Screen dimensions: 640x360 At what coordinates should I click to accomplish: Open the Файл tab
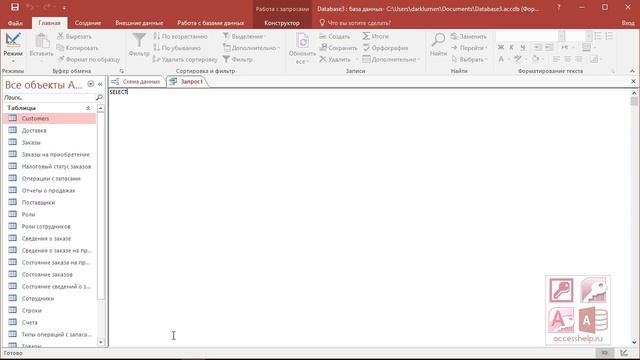click(15, 23)
